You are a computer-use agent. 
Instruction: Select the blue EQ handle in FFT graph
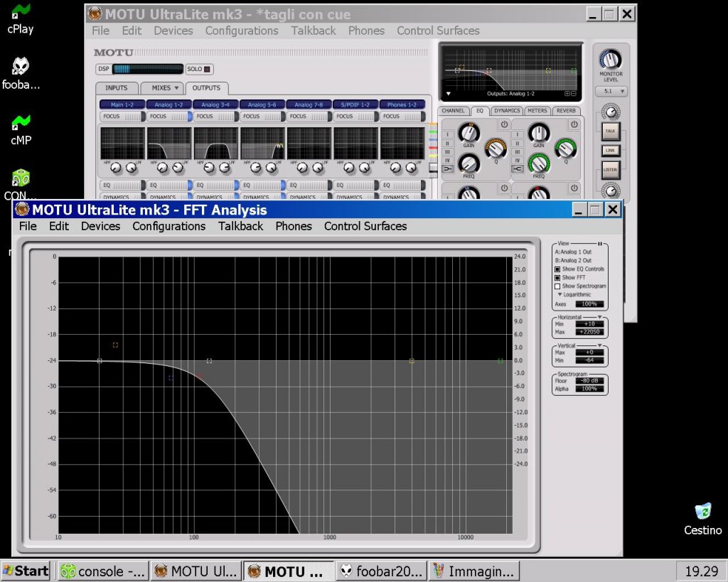(171, 378)
